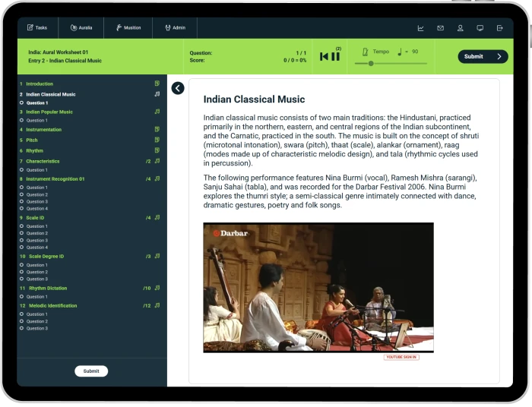Switch to the Auralia tab

point(81,28)
